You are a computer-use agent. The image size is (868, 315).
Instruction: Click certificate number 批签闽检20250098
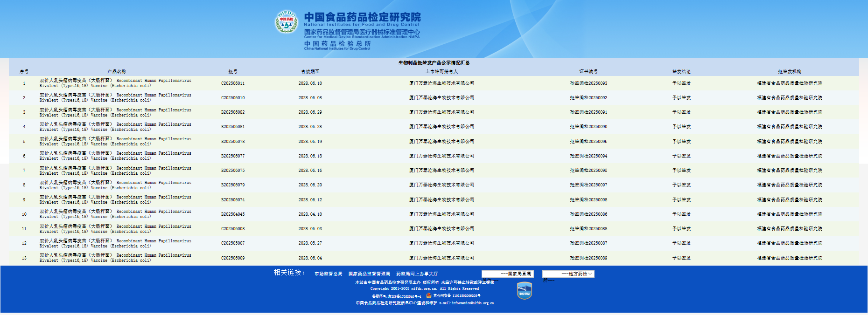point(588,200)
